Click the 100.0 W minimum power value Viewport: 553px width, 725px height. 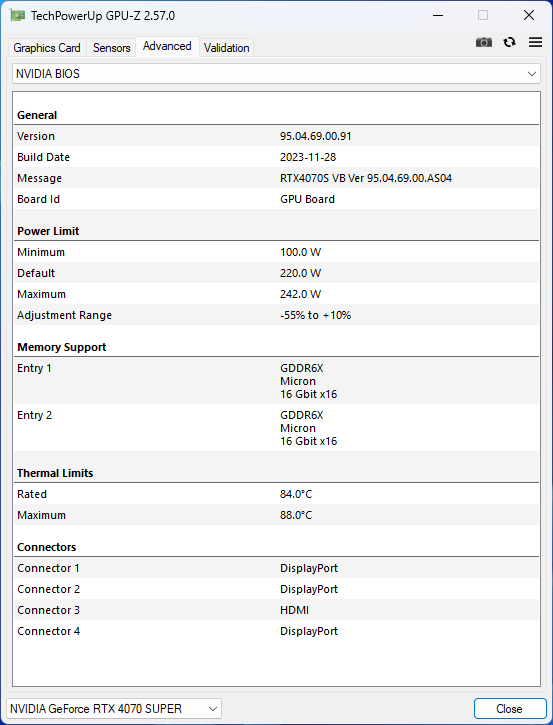coord(301,252)
